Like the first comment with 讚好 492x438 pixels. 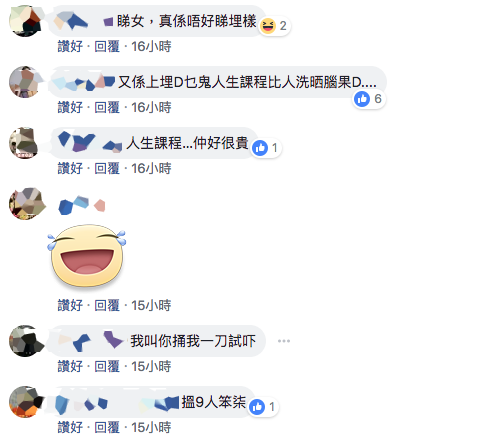pyautogui.click(x=70, y=46)
